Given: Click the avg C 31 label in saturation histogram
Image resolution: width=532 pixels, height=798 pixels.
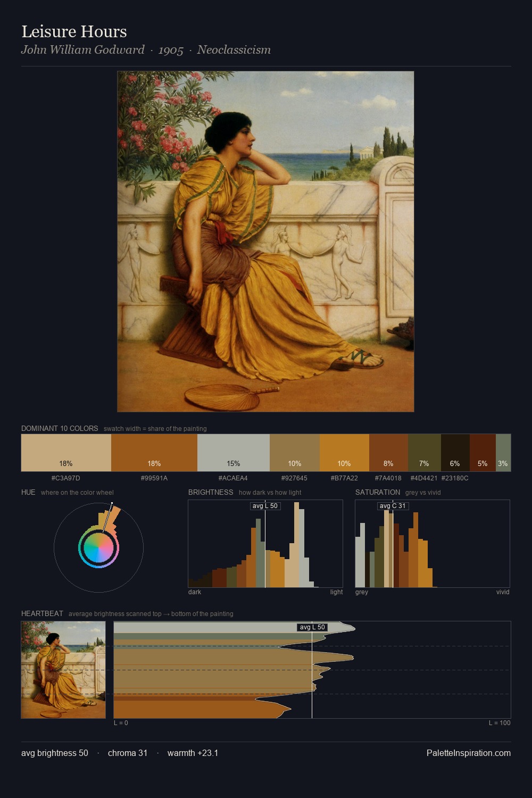Looking at the screenshot, I should (393, 506).
